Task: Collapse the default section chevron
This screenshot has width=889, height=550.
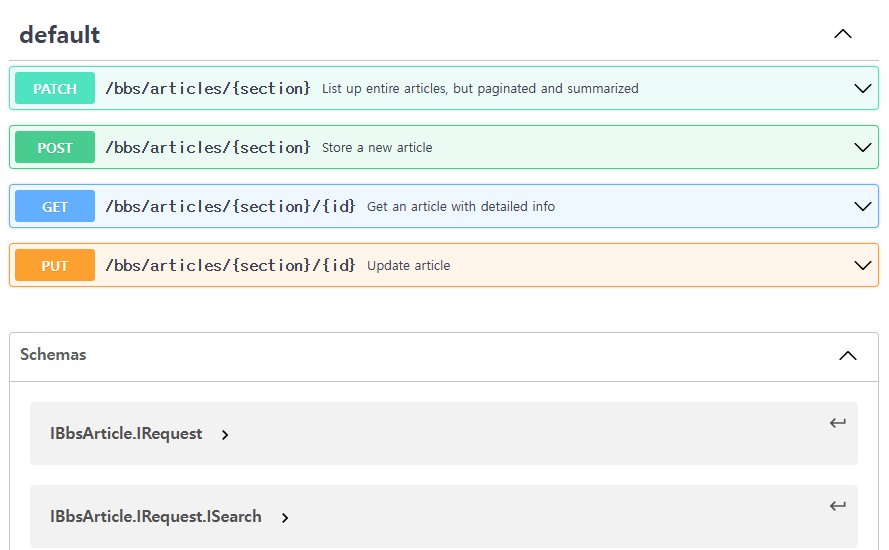Action: pos(843,34)
